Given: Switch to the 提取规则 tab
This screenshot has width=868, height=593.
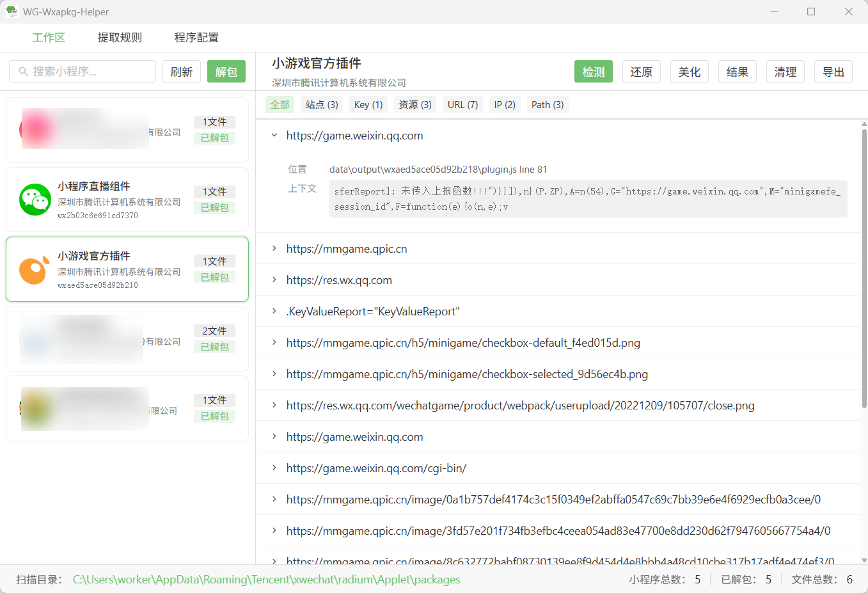Looking at the screenshot, I should (x=120, y=38).
